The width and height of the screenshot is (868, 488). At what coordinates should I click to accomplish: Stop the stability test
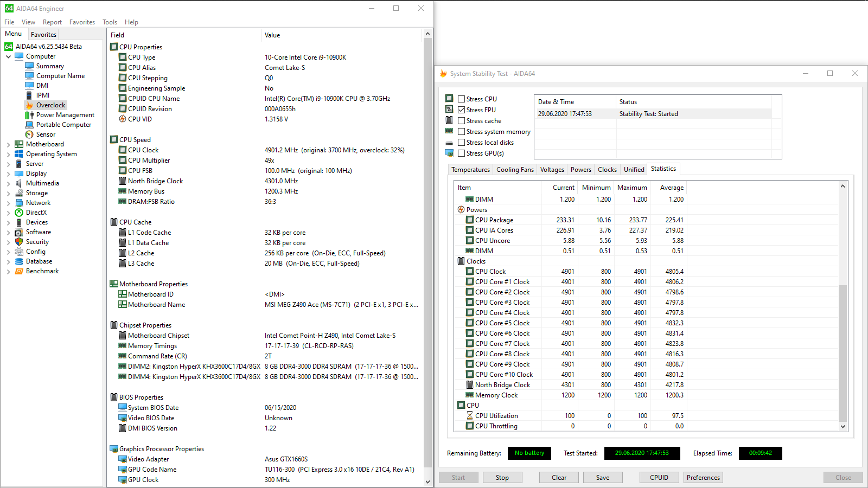(x=502, y=478)
